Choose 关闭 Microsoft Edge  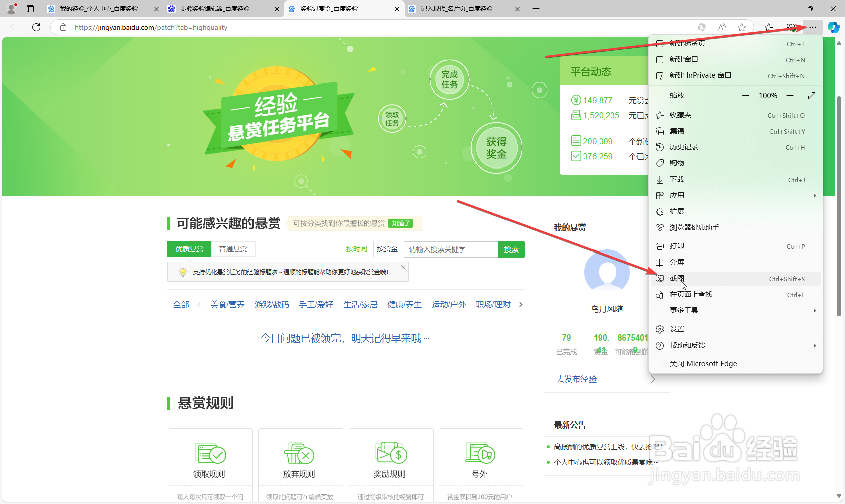pos(736,364)
